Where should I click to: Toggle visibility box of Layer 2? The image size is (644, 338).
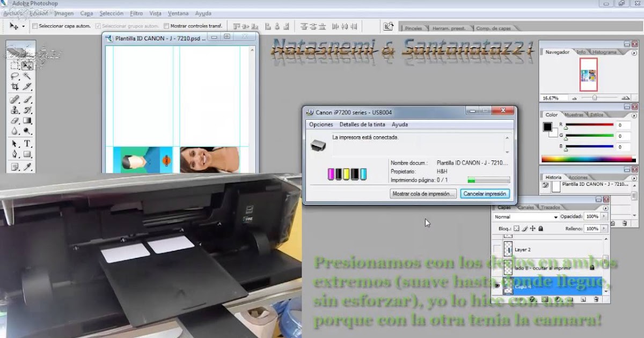coord(497,249)
